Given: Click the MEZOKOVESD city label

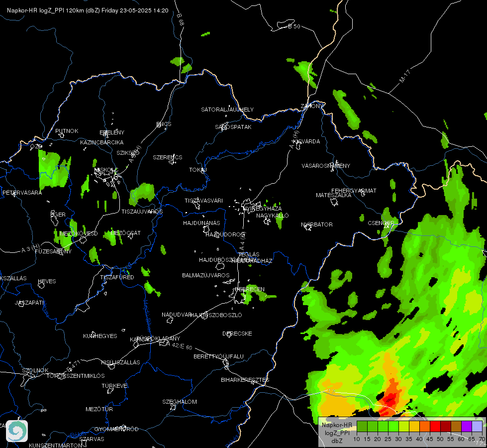Looking at the screenshot, I should pos(79,233).
